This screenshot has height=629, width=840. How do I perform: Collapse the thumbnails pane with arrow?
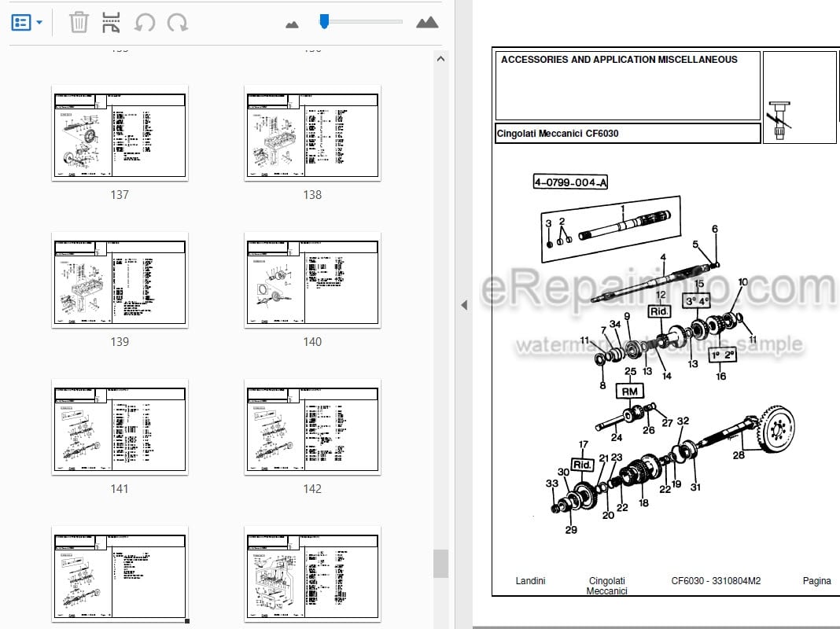pos(464,305)
